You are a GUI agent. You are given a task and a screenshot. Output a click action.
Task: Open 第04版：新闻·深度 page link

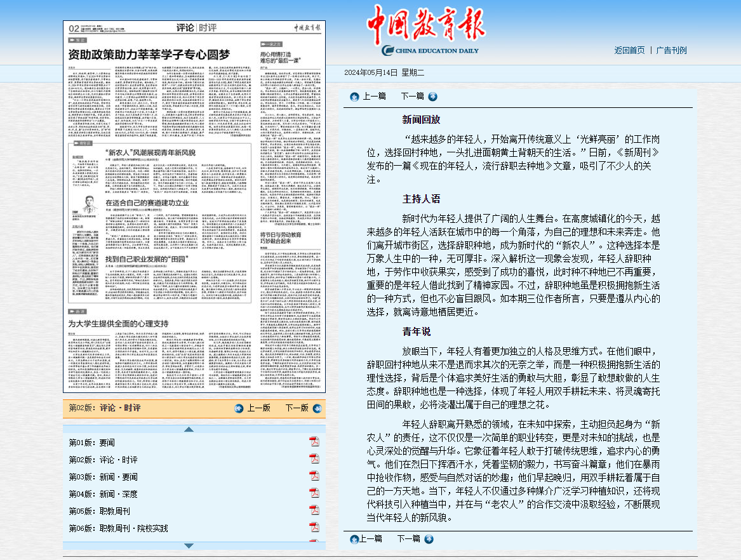coord(103,494)
